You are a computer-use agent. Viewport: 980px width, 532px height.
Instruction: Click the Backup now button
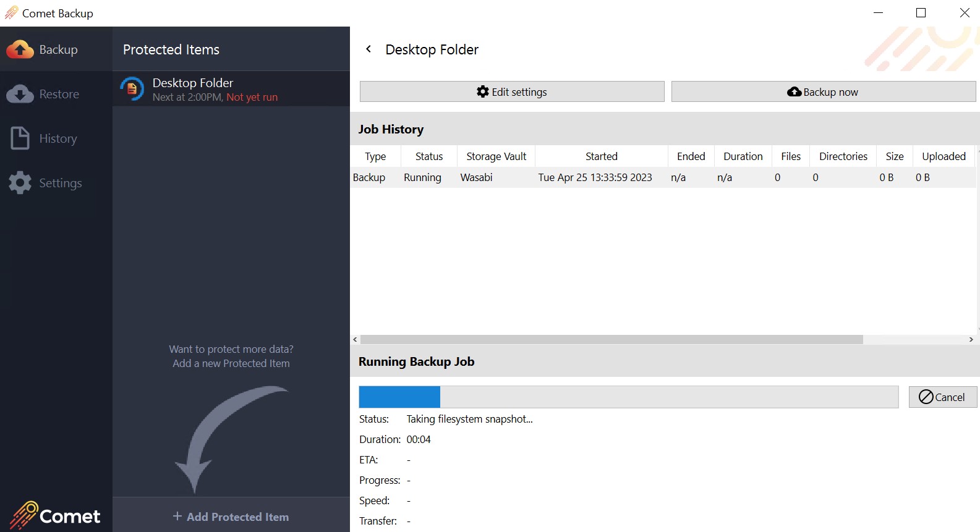824,91
